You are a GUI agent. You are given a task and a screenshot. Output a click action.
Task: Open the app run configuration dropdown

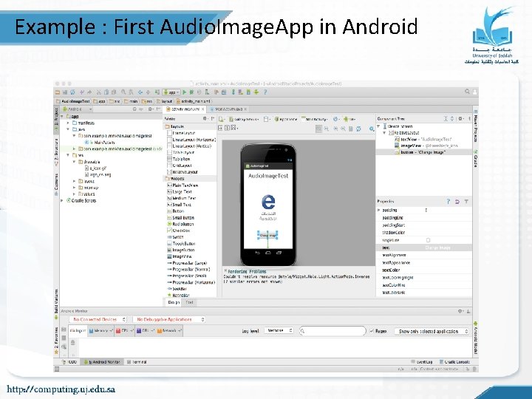171,92
